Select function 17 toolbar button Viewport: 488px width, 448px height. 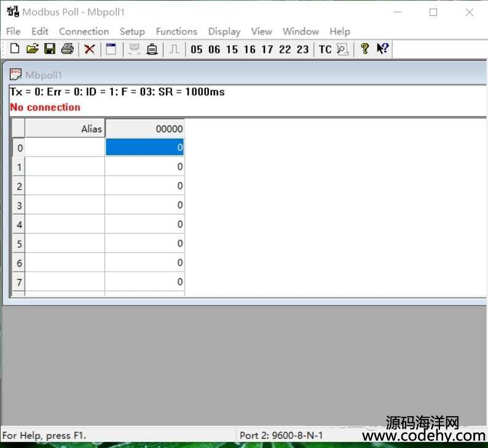[x=267, y=49]
